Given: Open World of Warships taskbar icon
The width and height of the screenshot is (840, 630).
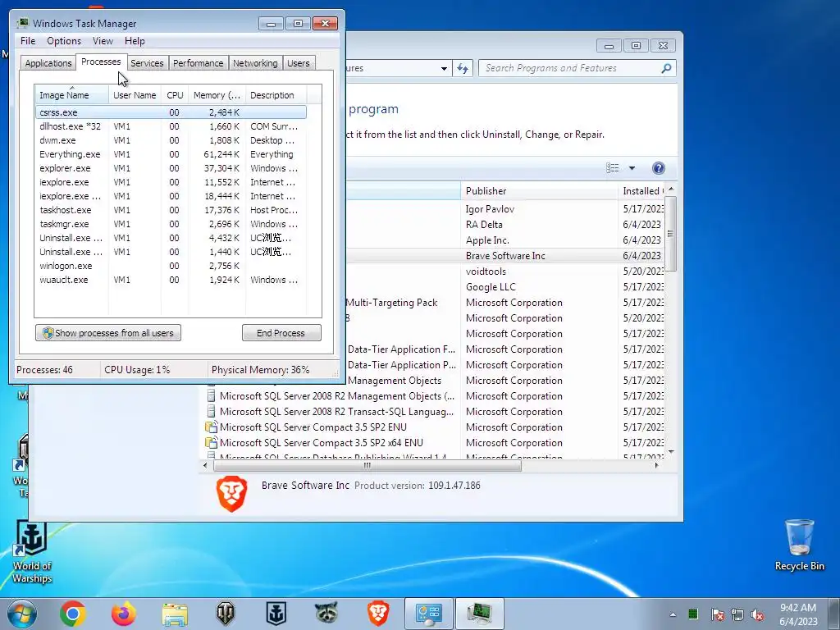Looking at the screenshot, I should (x=276, y=614).
